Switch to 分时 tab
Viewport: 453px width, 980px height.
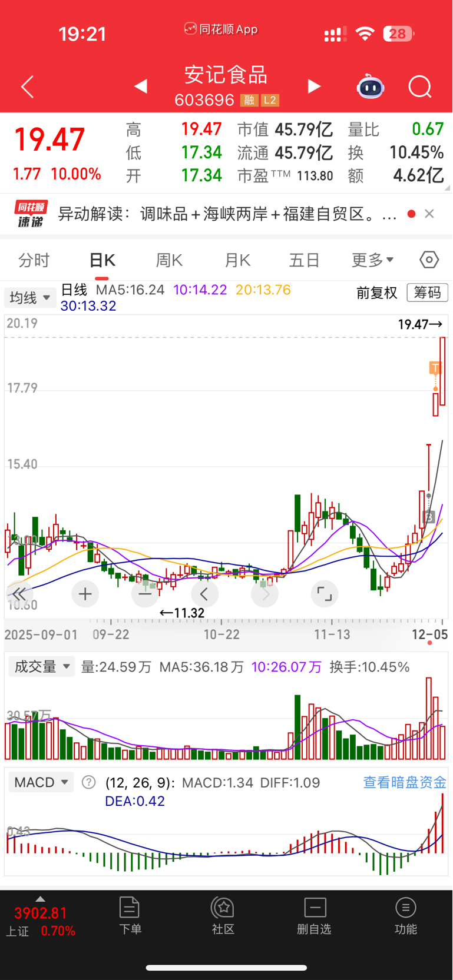coord(34,260)
